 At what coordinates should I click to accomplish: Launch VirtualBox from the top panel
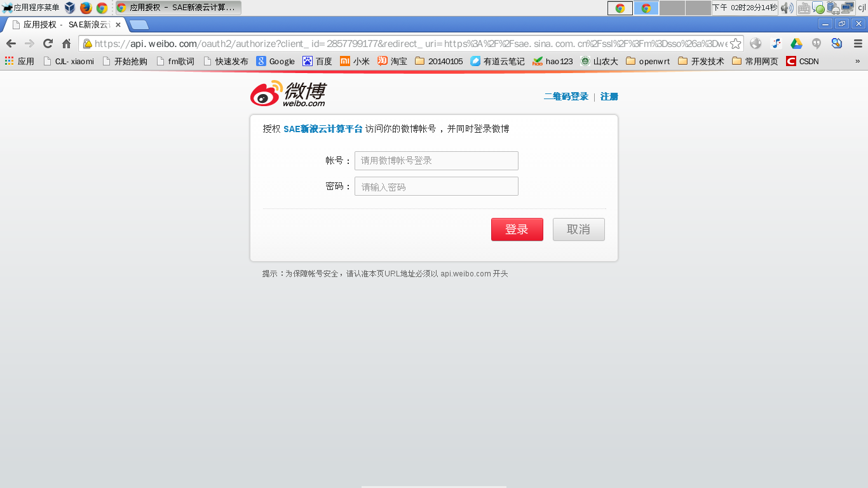point(70,8)
